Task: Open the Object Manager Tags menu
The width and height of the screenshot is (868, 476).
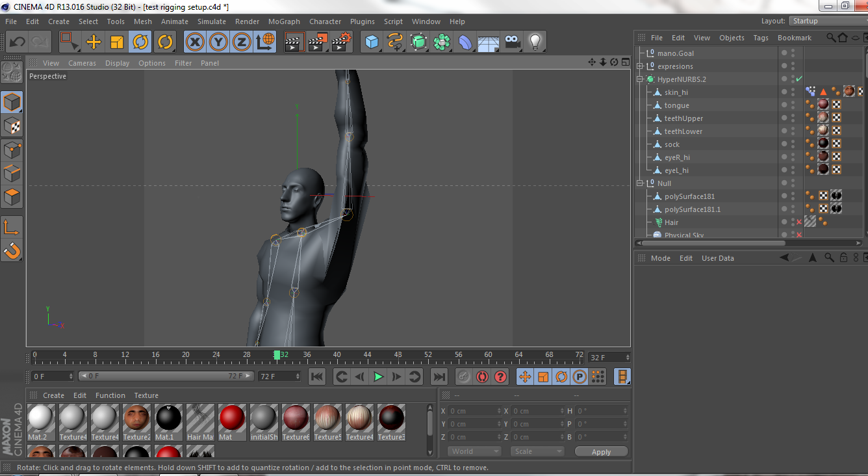Action: point(761,38)
